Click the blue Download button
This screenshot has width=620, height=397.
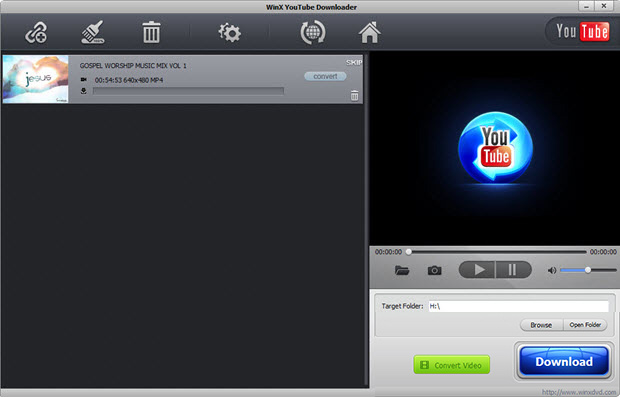coord(564,361)
